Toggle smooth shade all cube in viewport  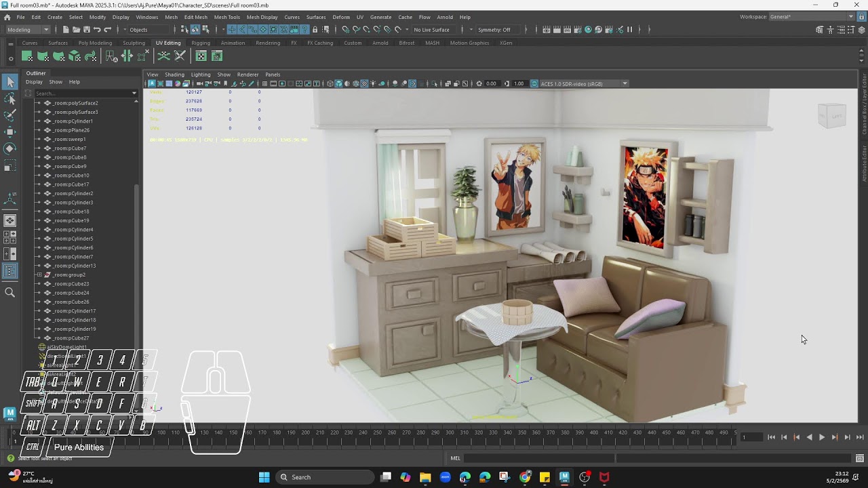pyautogui.click(x=339, y=84)
